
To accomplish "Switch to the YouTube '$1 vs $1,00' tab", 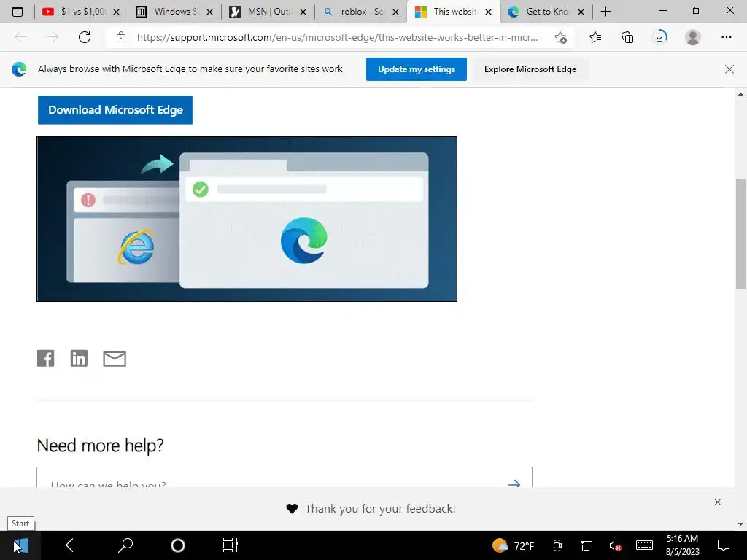I will (x=74, y=12).
